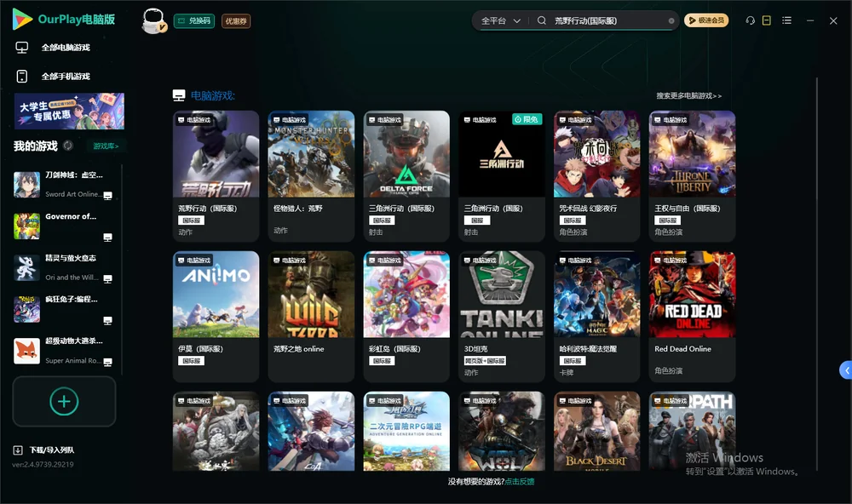Click the yellow mini-window mode icon

tap(767, 20)
